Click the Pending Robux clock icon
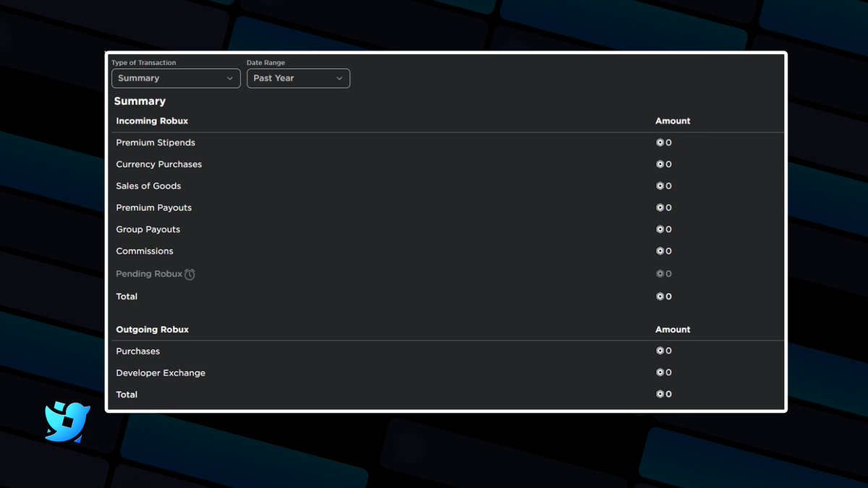The height and width of the screenshot is (488, 868). click(190, 274)
